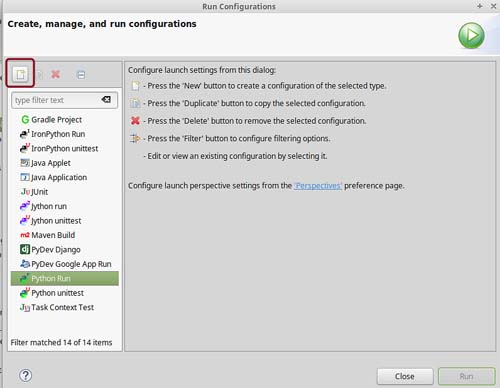500x388 pixels.
Task: Click the Close button
Action: tap(405, 376)
